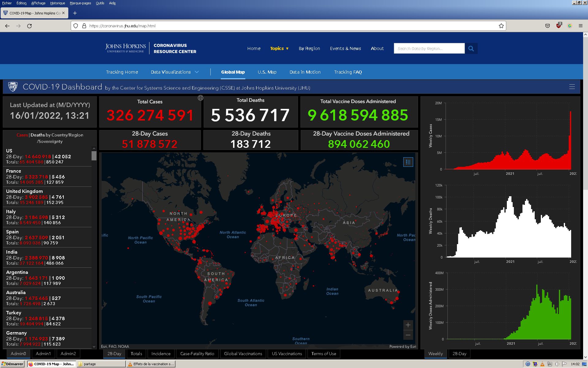588x368 pixels.
Task: Switch to the Global Vaccinations tab
Action: (x=243, y=354)
